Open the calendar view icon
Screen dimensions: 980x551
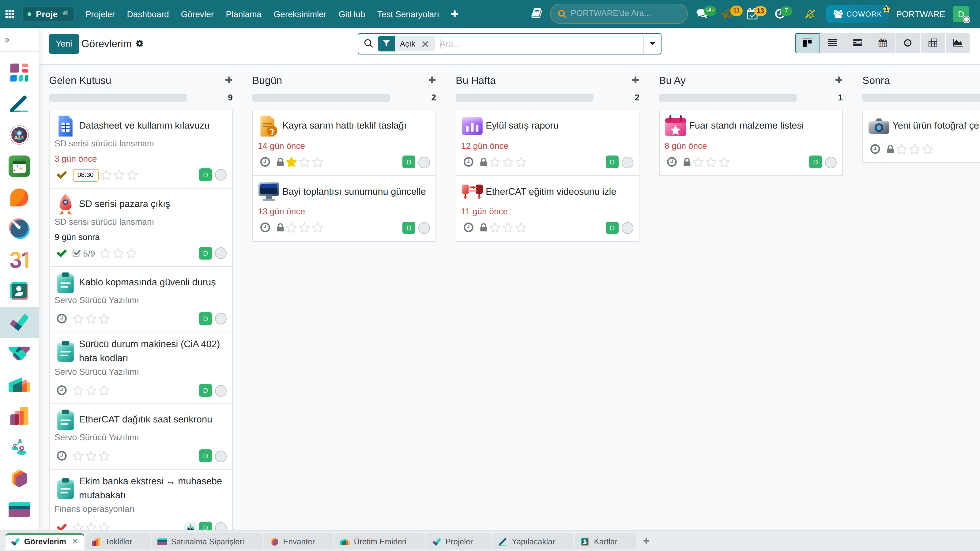(882, 43)
